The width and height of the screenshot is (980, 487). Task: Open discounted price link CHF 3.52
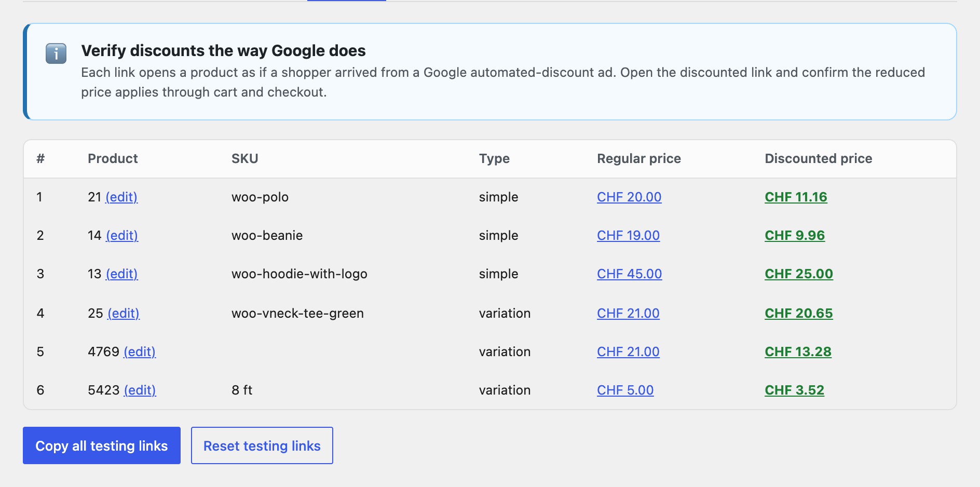click(794, 390)
